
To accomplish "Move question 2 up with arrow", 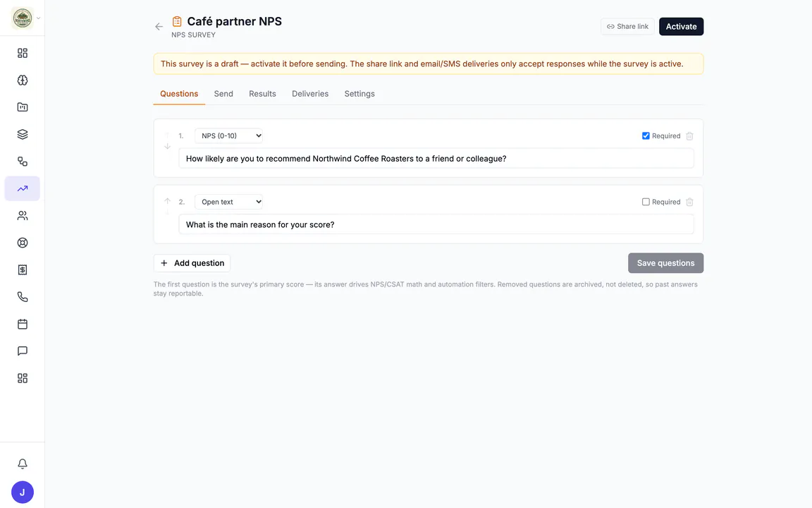I will click(167, 200).
